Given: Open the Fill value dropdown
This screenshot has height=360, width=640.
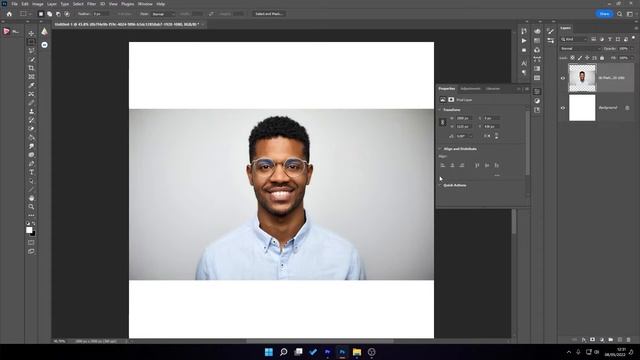Looking at the screenshot, I should pyautogui.click(x=631, y=58).
